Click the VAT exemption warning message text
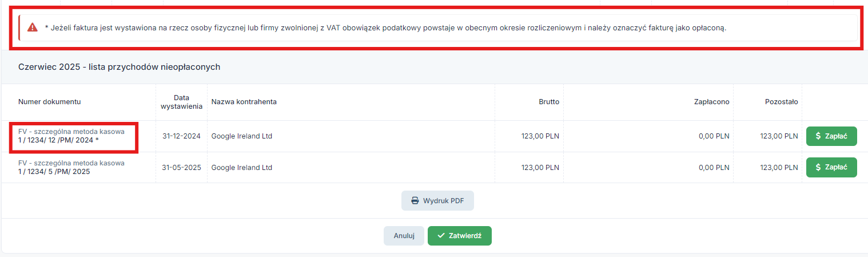This screenshot has height=257, width=868. [385, 27]
